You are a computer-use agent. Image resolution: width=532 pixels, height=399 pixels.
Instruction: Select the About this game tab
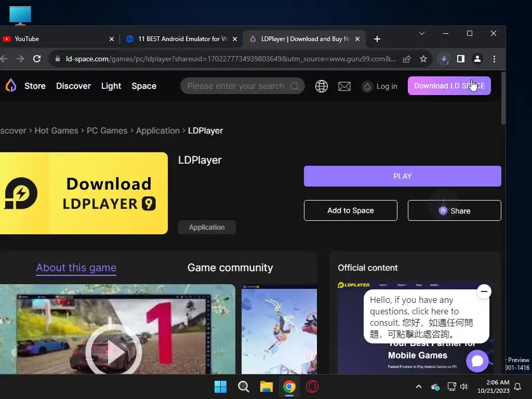76,268
